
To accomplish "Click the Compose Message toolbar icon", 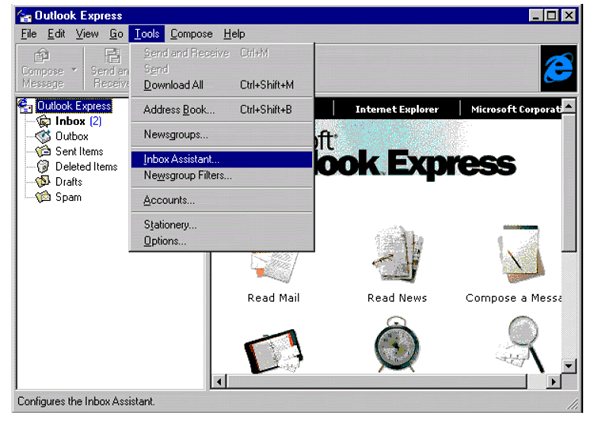I will [x=42, y=56].
